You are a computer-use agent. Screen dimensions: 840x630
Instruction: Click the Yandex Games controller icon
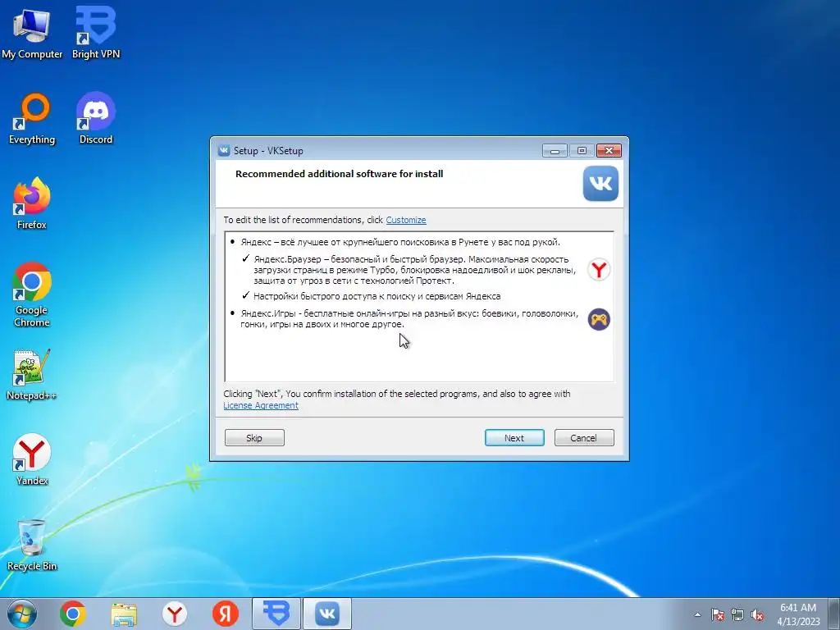[x=599, y=319]
